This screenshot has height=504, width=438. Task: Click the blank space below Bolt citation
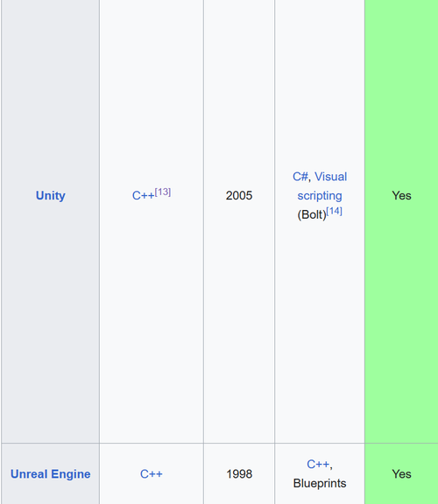(x=320, y=331)
